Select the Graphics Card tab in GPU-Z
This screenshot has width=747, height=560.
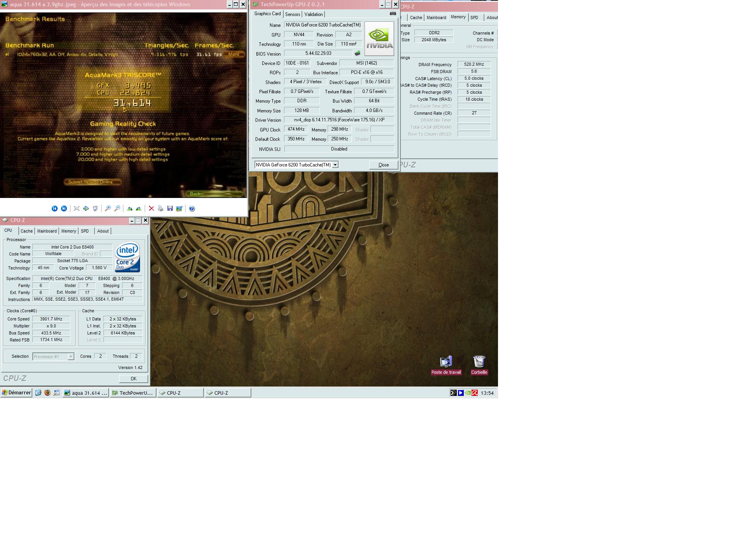click(268, 14)
